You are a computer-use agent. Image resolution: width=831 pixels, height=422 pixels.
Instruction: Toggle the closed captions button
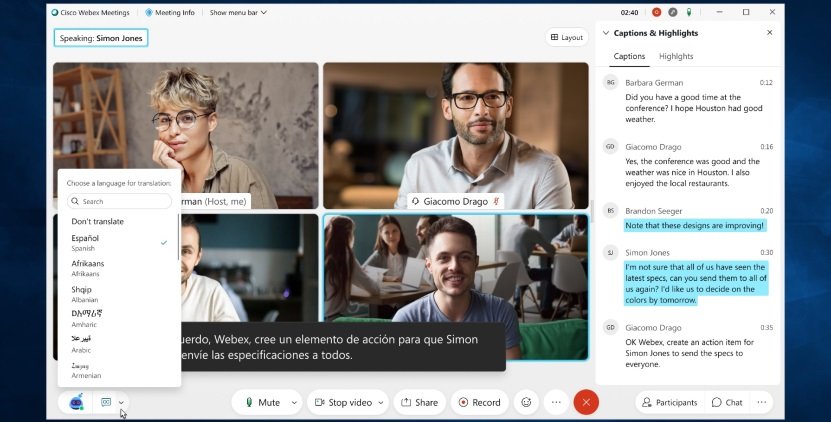tap(106, 402)
